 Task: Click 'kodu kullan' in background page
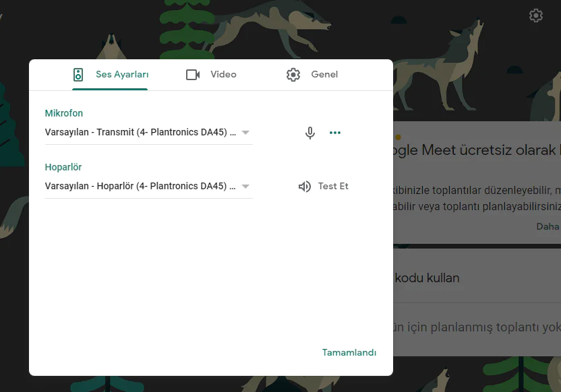pyautogui.click(x=427, y=278)
